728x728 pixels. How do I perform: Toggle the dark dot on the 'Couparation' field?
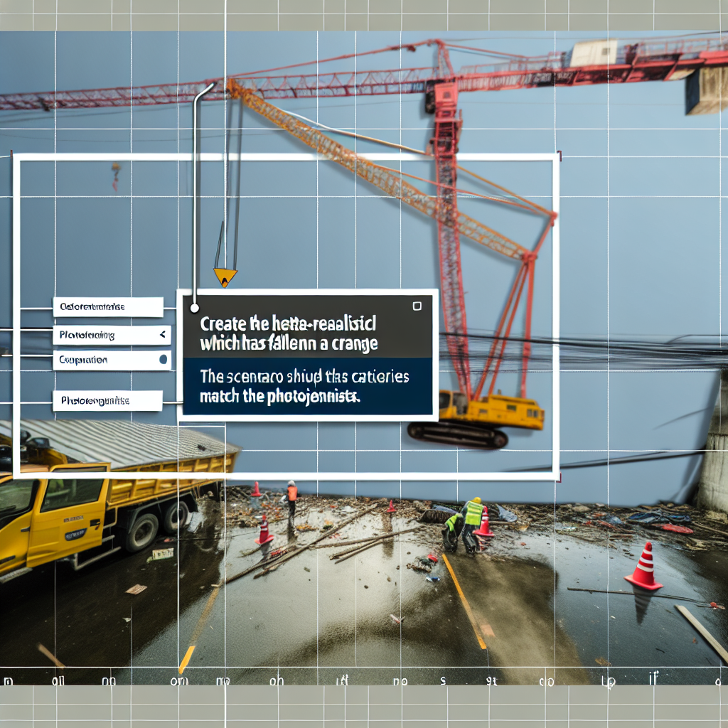[x=163, y=360]
